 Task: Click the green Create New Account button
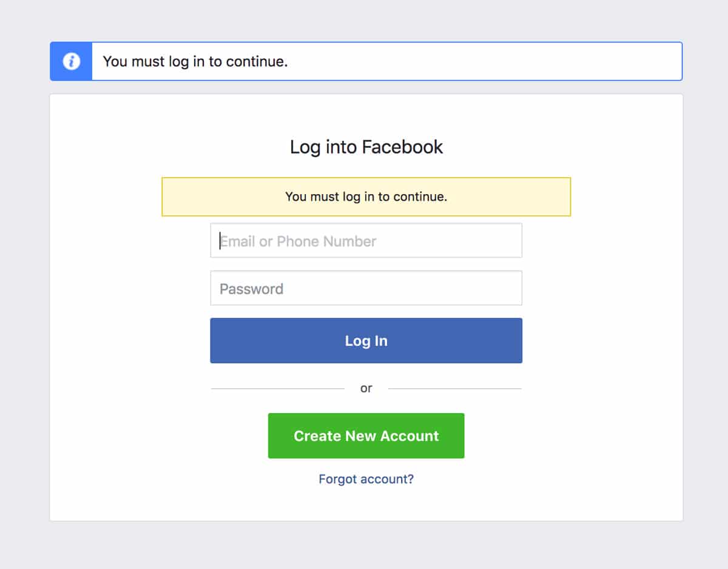366,436
